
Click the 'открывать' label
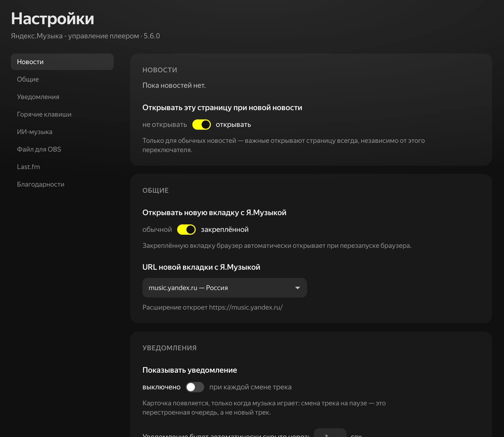233,125
